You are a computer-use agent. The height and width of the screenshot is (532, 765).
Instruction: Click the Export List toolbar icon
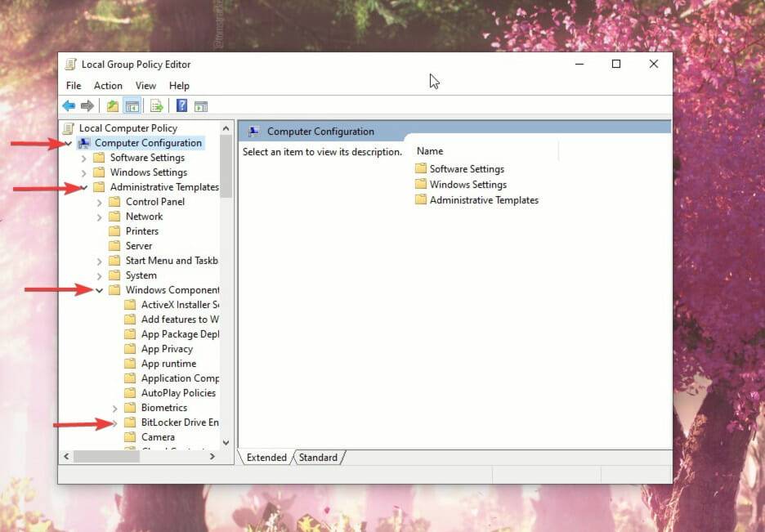pyautogui.click(x=155, y=105)
